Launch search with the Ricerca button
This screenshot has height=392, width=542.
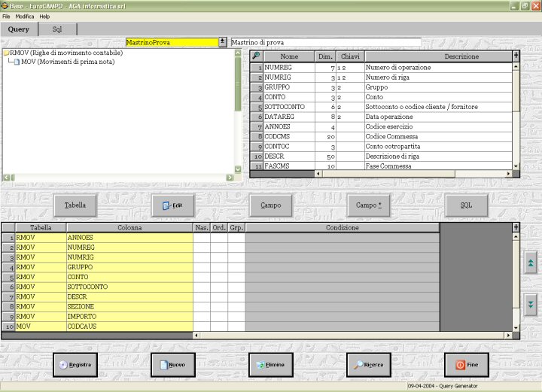point(368,365)
